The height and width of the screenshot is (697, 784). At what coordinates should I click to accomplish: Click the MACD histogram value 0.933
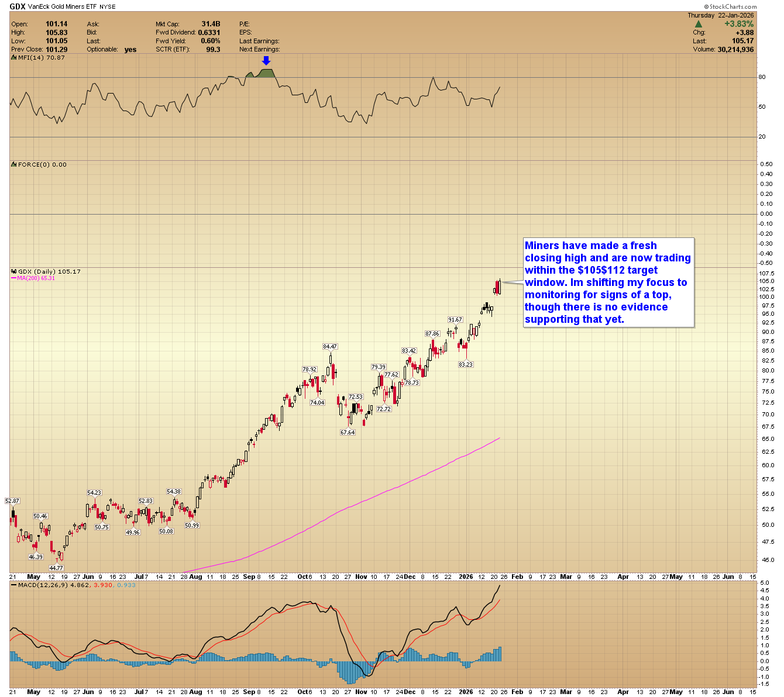126,585
